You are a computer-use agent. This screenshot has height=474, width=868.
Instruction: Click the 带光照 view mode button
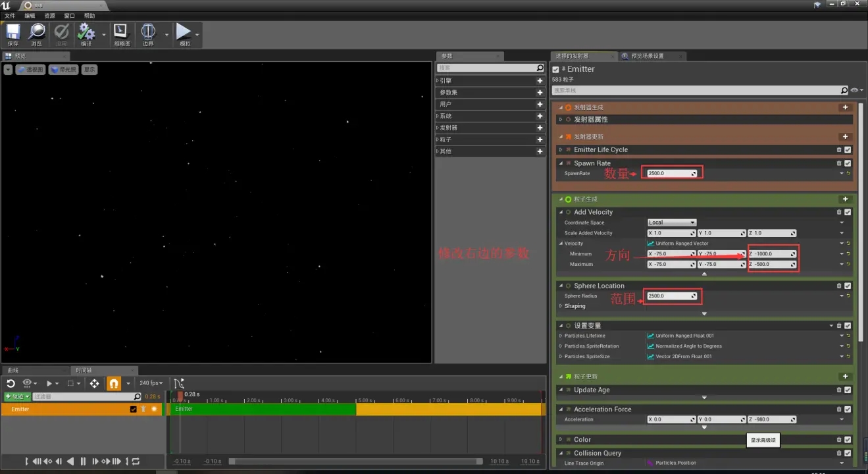64,69
